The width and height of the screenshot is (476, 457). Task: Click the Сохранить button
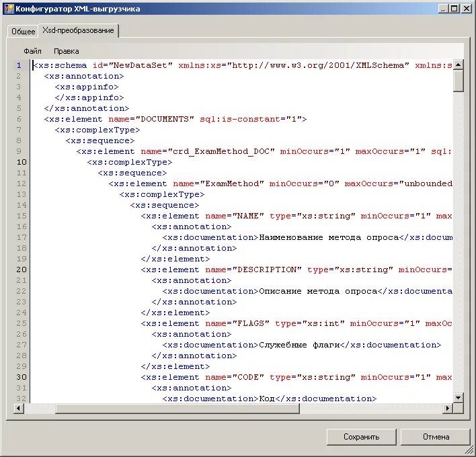pyautogui.click(x=361, y=437)
